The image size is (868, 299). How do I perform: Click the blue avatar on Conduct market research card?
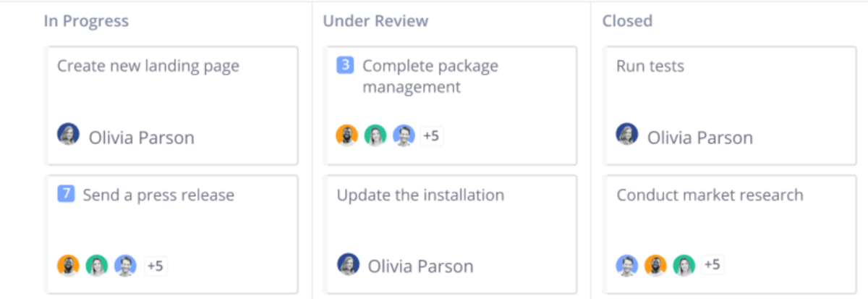(627, 265)
